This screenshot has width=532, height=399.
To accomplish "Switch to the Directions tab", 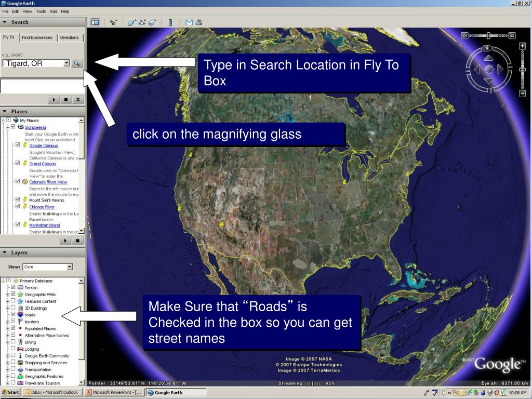I will (x=69, y=37).
